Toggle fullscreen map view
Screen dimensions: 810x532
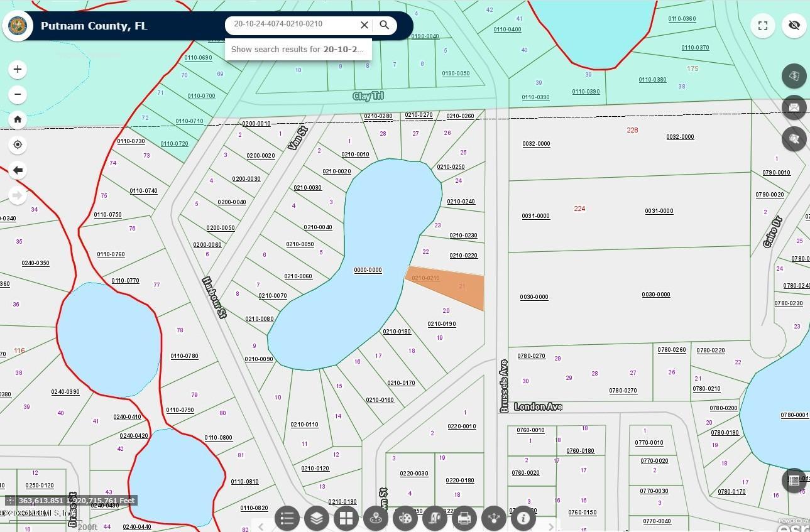point(763,26)
